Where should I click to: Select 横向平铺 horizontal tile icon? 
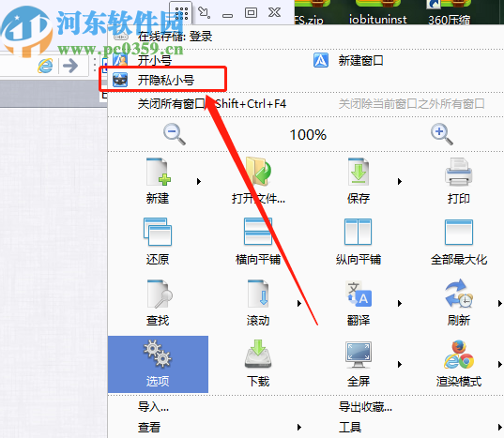point(258,232)
